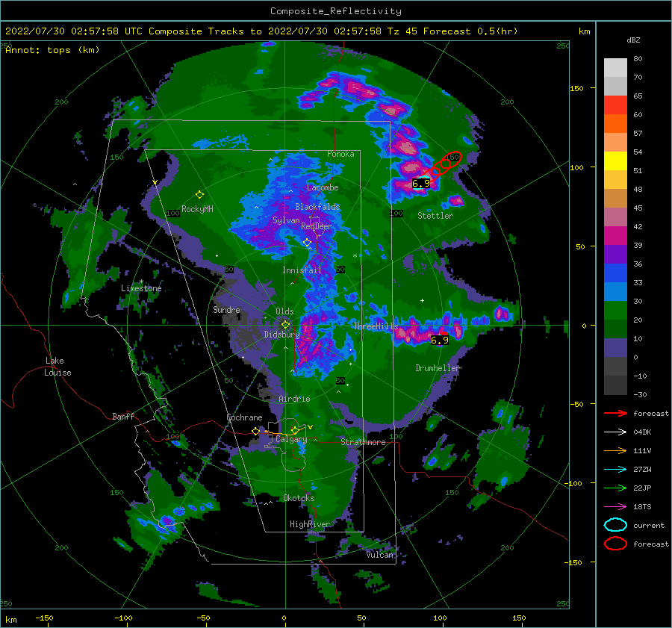Image resolution: width=672 pixels, height=628 pixels.
Task: Click the Vulcan town label
Action: [379, 555]
